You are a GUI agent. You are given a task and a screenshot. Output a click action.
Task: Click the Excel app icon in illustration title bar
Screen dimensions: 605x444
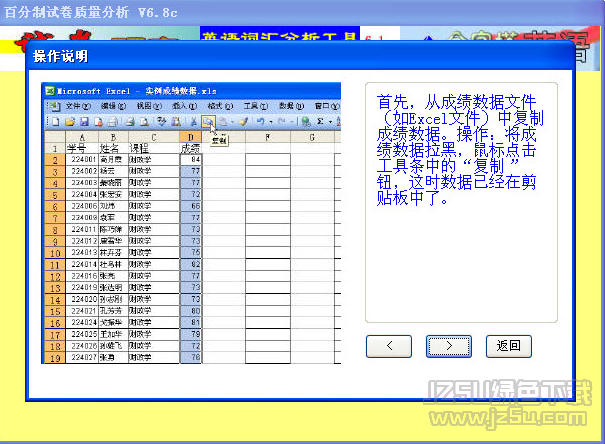click(49, 91)
